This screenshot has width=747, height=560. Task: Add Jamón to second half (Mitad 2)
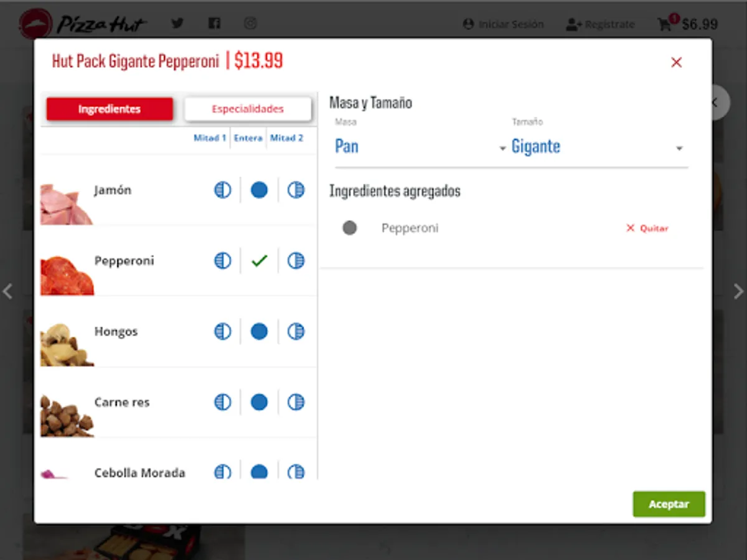click(x=296, y=190)
